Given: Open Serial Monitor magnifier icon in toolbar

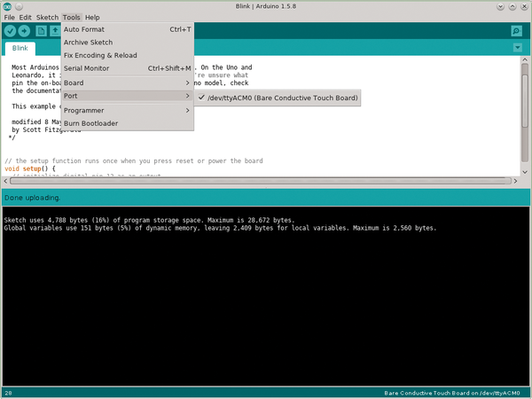Looking at the screenshot, I should (516, 31).
